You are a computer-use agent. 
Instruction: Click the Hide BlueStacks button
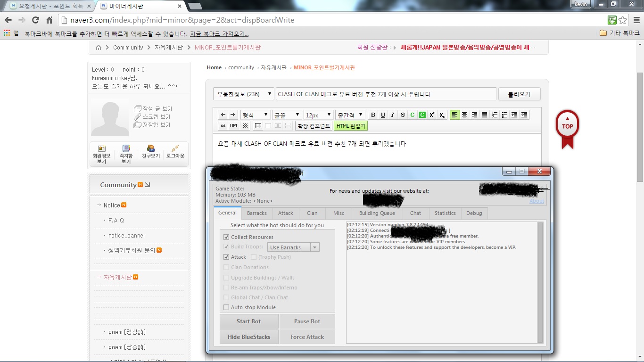click(249, 337)
